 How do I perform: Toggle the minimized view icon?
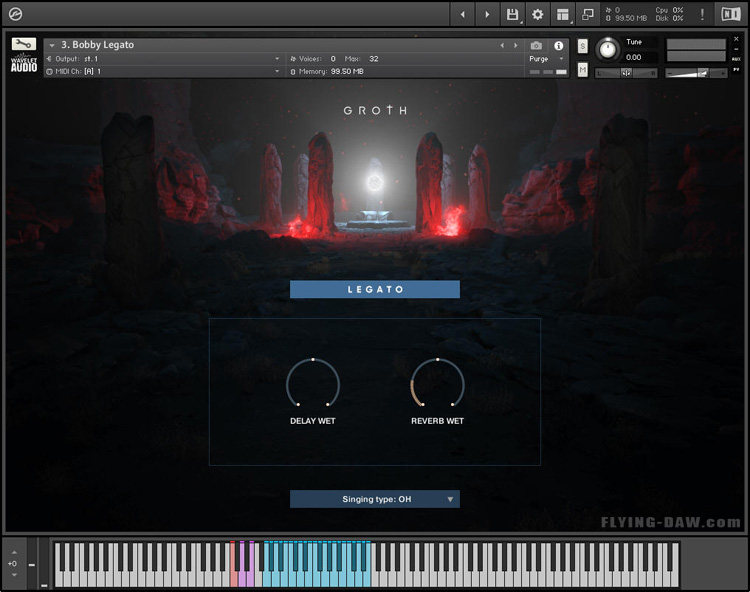click(x=588, y=15)
